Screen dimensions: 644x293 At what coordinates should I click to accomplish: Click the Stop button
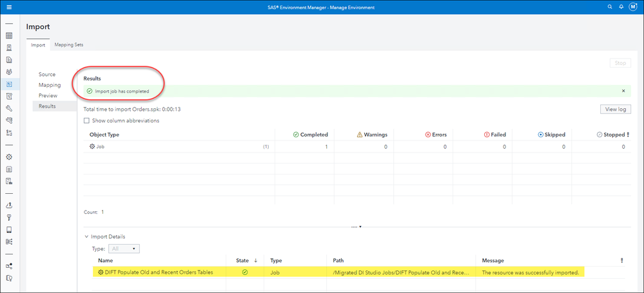tap(620, 63)
